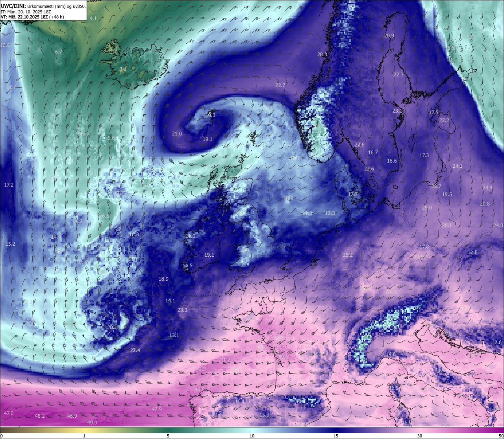Click the map value '46.9'

(72, 416)
